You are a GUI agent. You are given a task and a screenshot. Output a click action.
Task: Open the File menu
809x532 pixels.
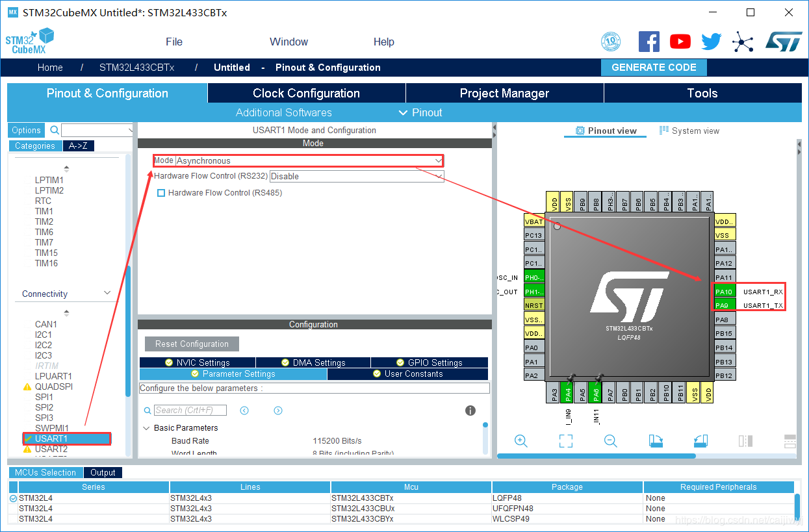coord(174,42)
